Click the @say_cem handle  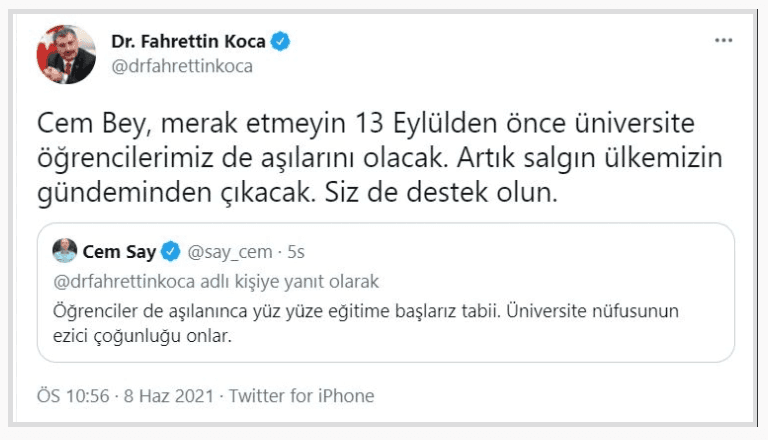point(225,250)
